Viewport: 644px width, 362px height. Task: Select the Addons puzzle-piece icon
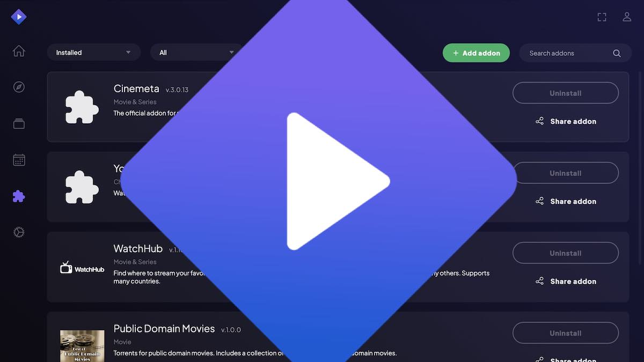click(x=19, y=196)
